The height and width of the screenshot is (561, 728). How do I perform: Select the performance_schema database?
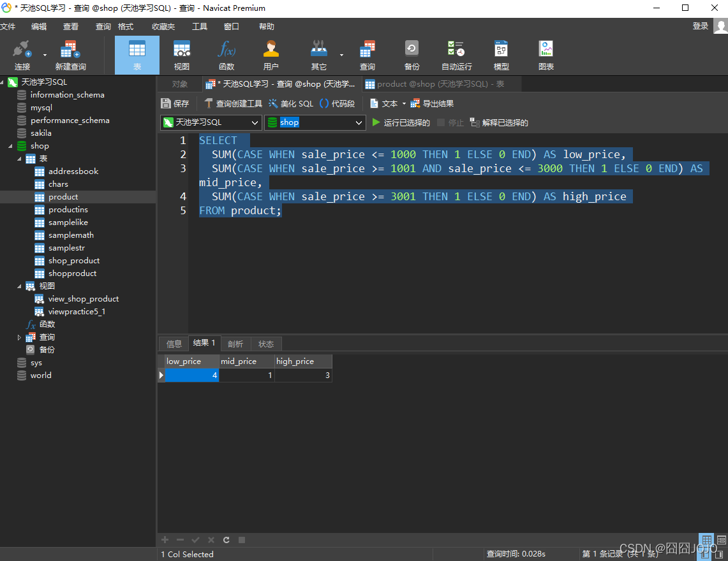tap(70, 120)
